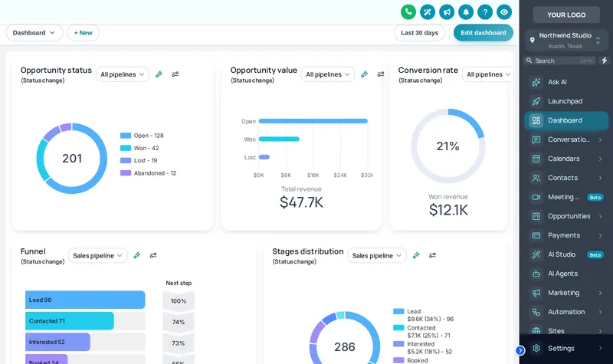613x364 pixels.
Task: Open Marketing in the sidebar
Action: pos(566,293)
